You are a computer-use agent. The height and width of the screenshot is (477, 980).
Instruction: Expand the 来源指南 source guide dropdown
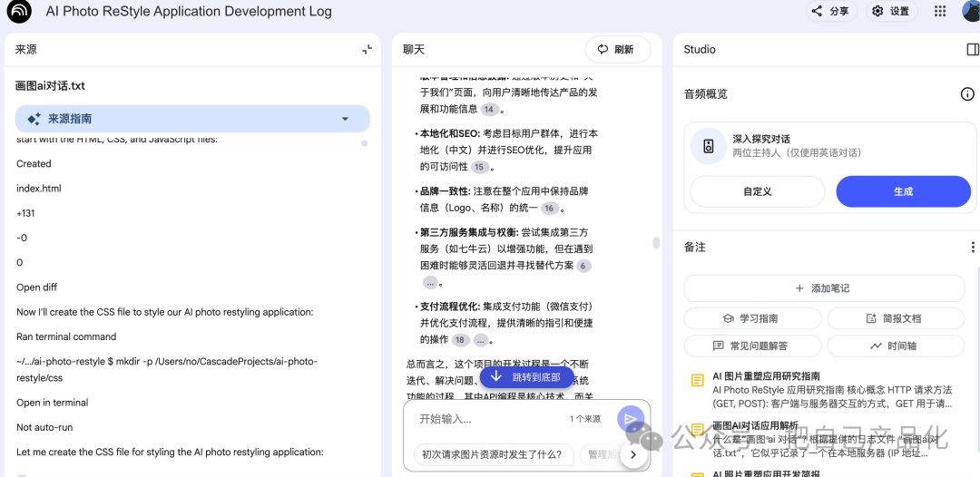point(345,119)
